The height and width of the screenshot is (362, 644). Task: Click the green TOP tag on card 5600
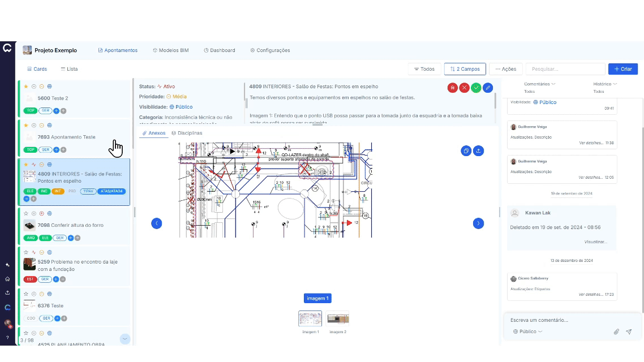(31, 111)
